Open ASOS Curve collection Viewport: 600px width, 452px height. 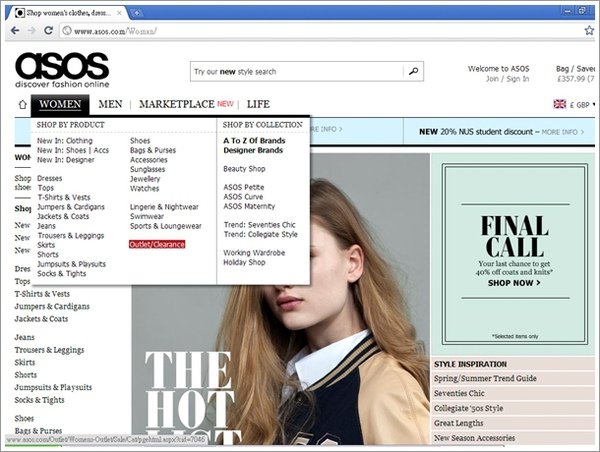(243, 197)
